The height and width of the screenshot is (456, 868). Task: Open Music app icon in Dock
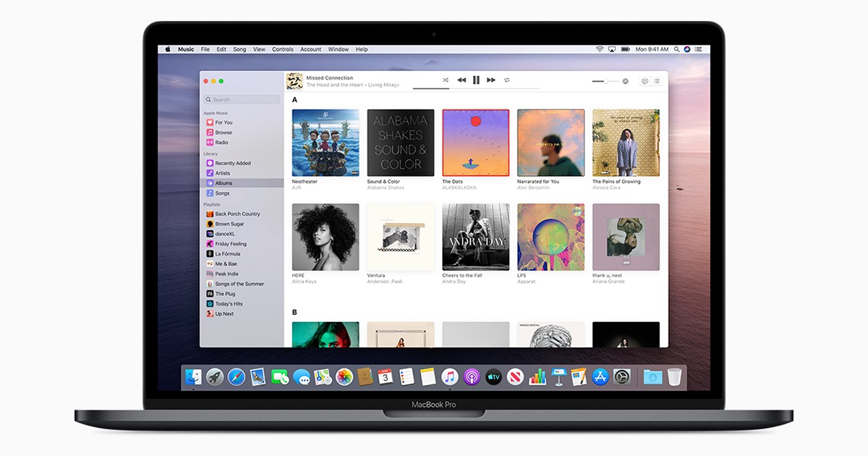coord(450,376)
